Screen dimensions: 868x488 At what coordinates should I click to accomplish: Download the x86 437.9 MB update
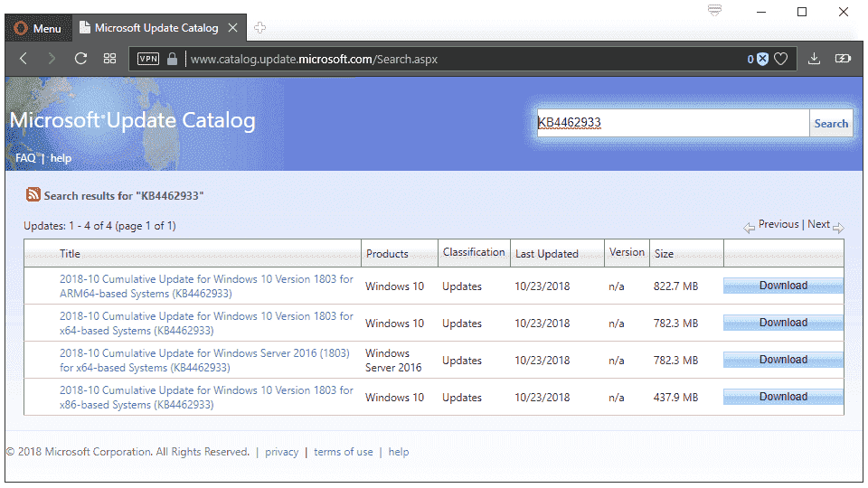click(x=783, y=397)
